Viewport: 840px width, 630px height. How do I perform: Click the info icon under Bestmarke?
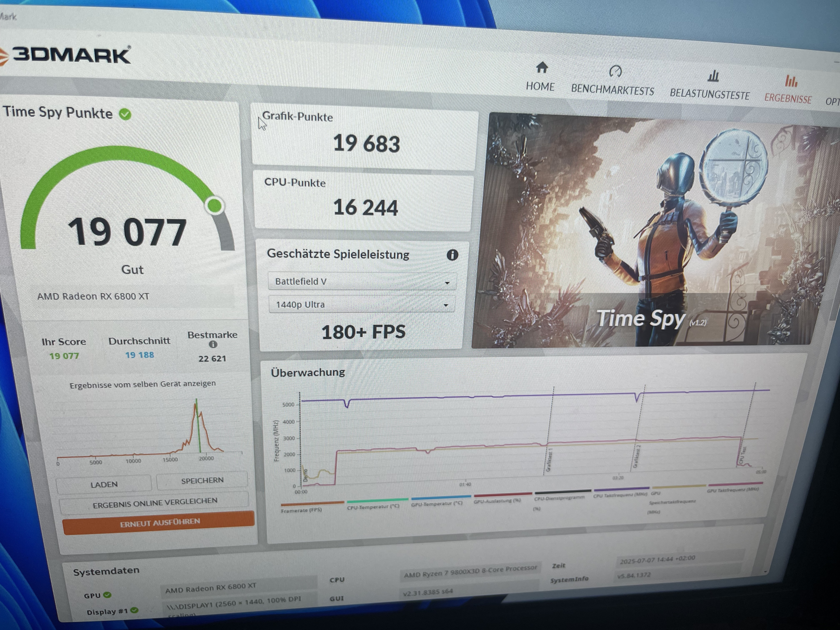tap(213, 344)
